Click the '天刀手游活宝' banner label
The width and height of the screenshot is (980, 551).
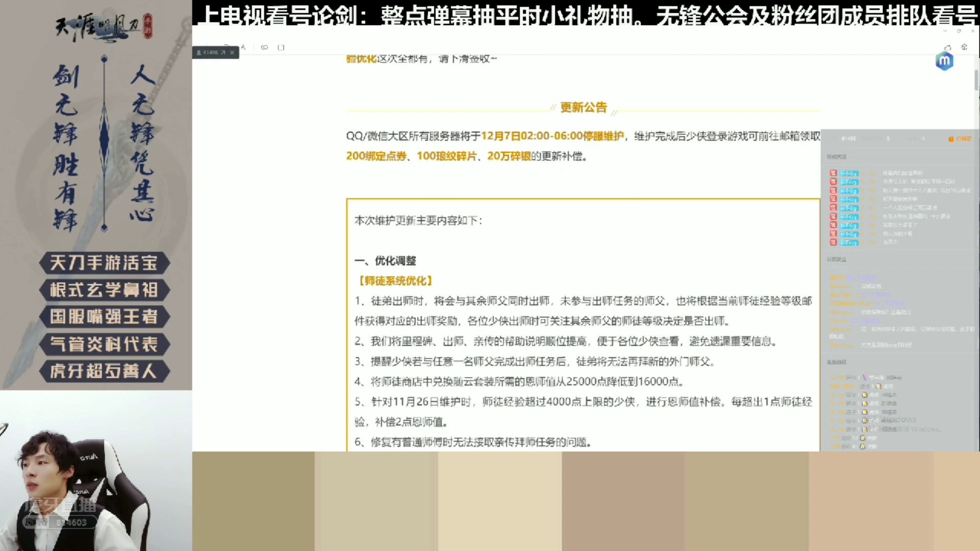click(104, 263)
